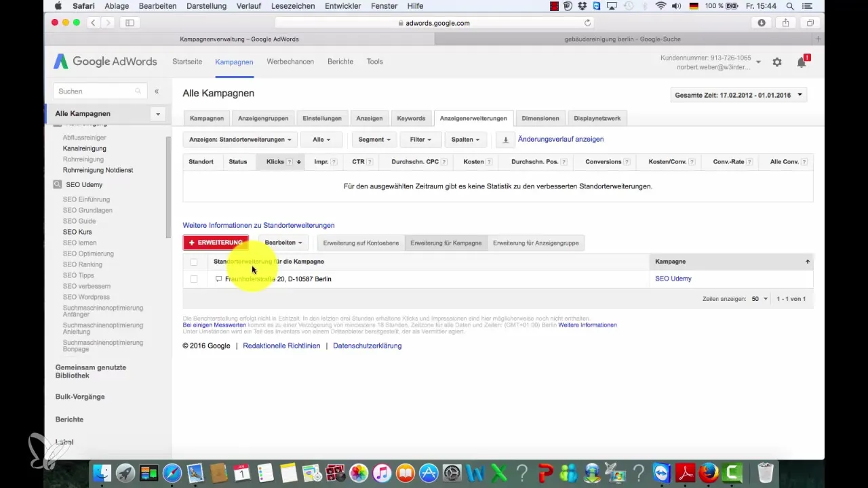
Task: Select Erweiterung für Anzeigengruppe button
Action: pyautogui.click(x=536, y=243)
